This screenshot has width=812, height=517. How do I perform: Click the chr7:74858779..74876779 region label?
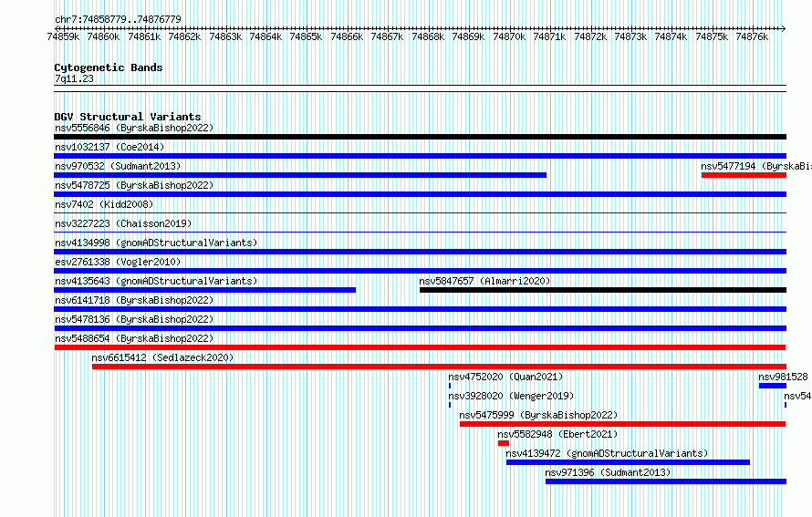[118, 20]
